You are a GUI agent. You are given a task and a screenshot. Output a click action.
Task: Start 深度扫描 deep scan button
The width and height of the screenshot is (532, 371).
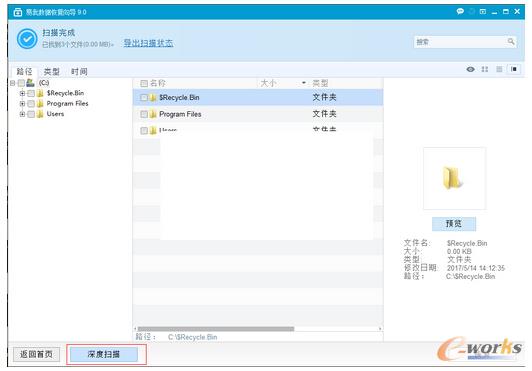(x=104, y=354)
